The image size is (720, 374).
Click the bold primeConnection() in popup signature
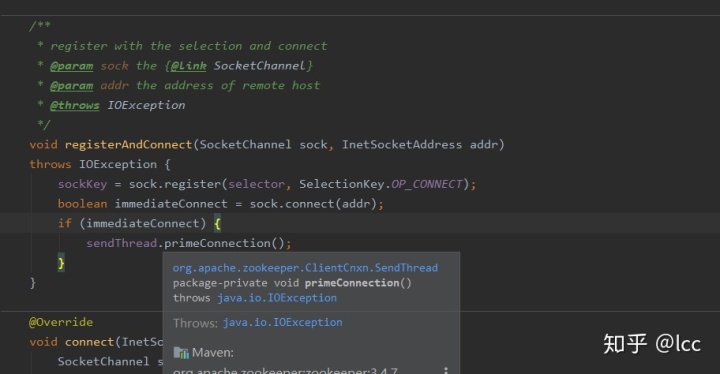coord(358,283)
